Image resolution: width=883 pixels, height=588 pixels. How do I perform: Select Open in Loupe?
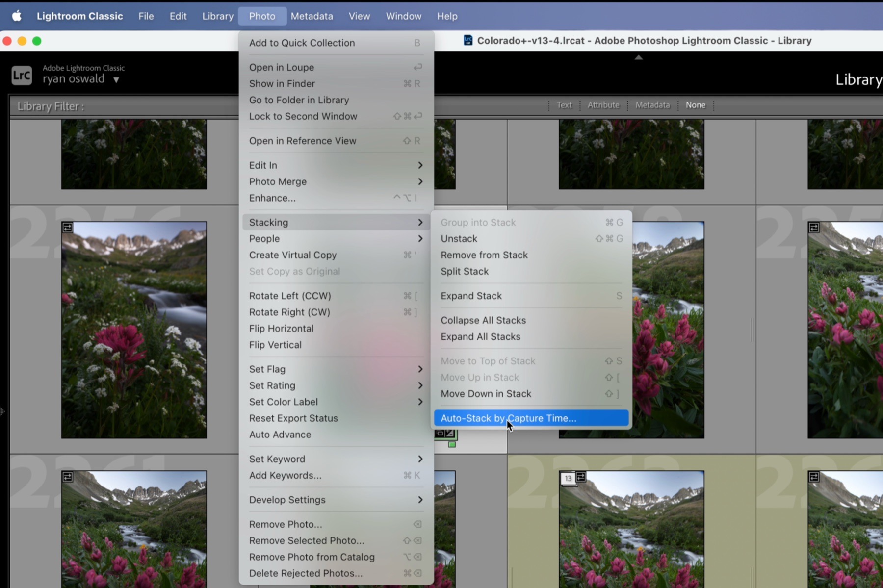pos(336,67)
